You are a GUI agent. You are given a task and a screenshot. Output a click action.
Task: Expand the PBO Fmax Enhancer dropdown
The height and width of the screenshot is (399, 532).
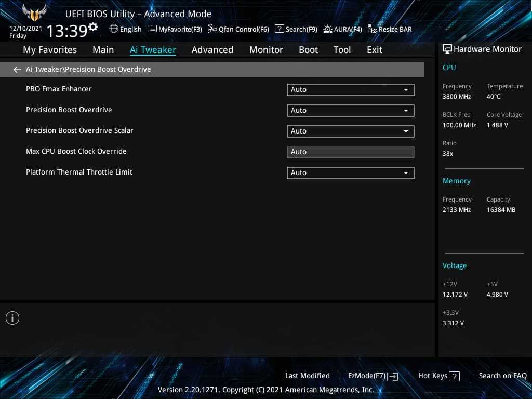[x=350, y=90]
